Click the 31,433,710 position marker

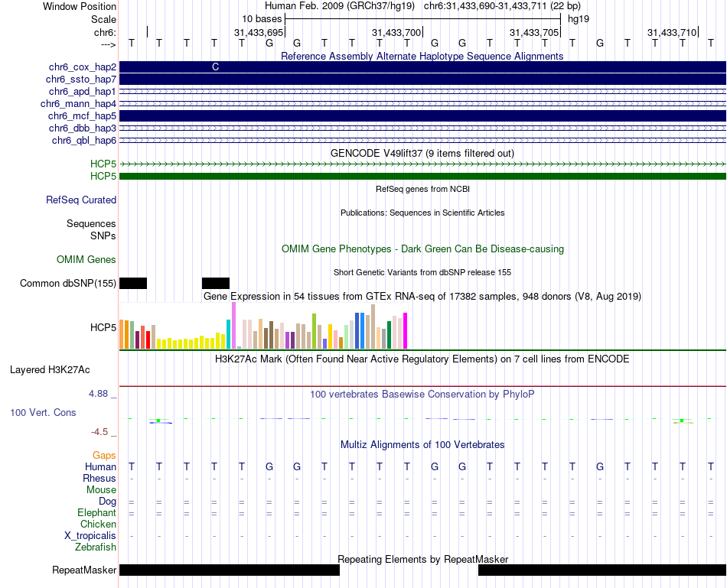pos(672,32)
